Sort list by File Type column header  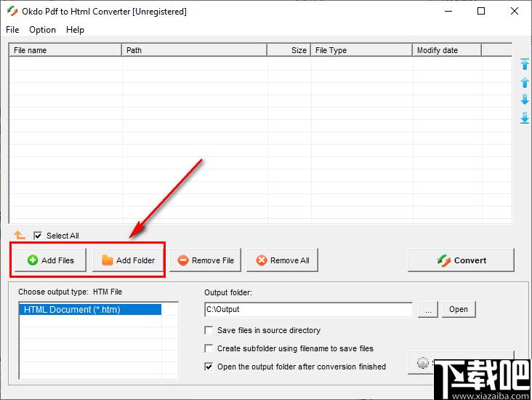[362, 50]
